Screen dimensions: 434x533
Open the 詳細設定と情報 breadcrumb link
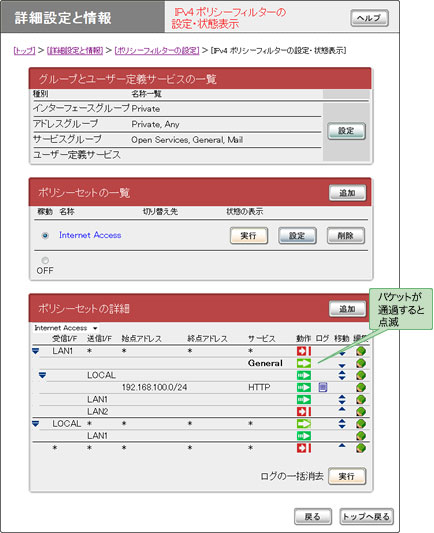click(x=75, y=51)
